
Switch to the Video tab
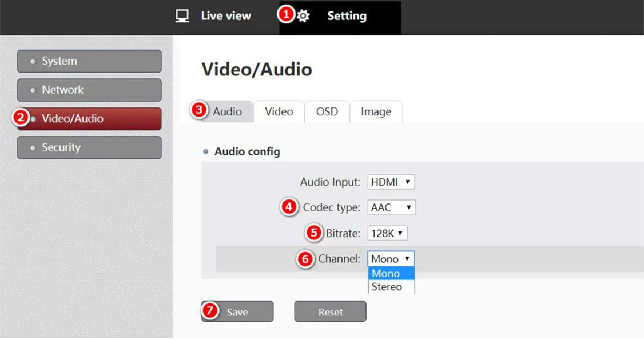(x=279, y=112)
